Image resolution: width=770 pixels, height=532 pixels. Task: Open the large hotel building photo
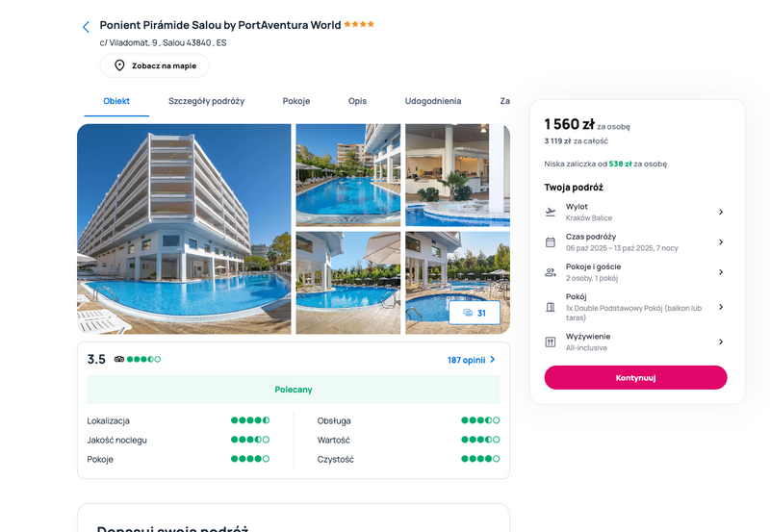[184, 229]
